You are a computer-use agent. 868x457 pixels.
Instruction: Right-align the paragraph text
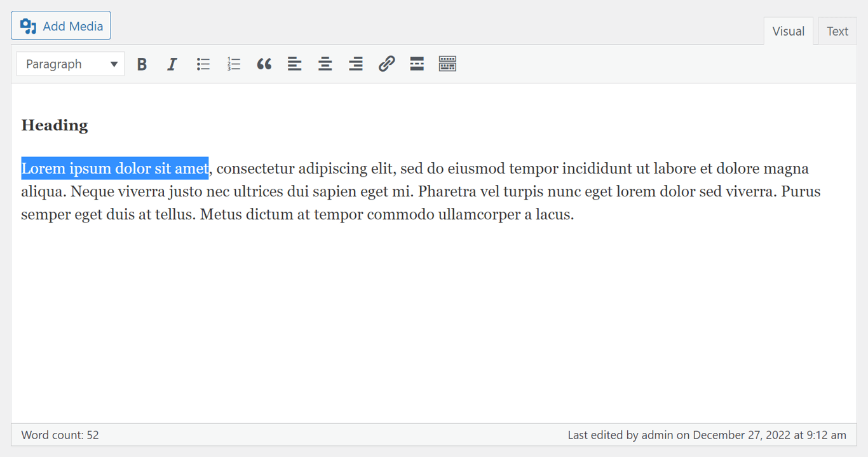[x=355, y=64]
